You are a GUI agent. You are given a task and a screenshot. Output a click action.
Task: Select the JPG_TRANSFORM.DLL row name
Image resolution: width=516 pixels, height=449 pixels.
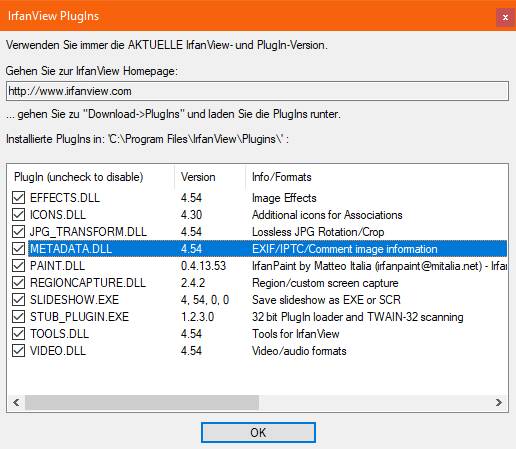88,232
